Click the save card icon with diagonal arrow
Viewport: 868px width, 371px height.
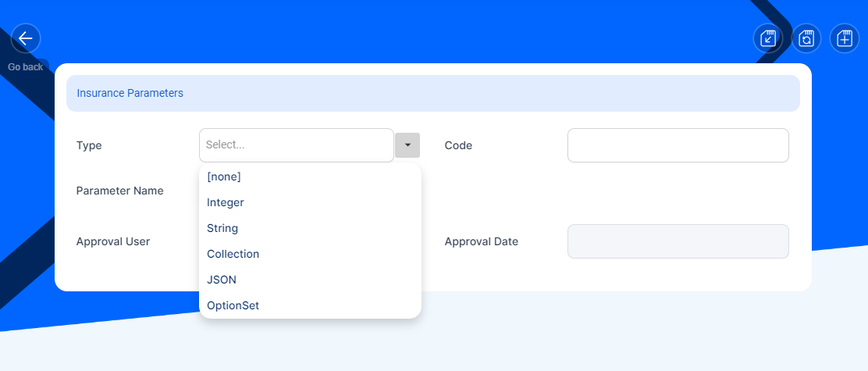click(767, 38)
